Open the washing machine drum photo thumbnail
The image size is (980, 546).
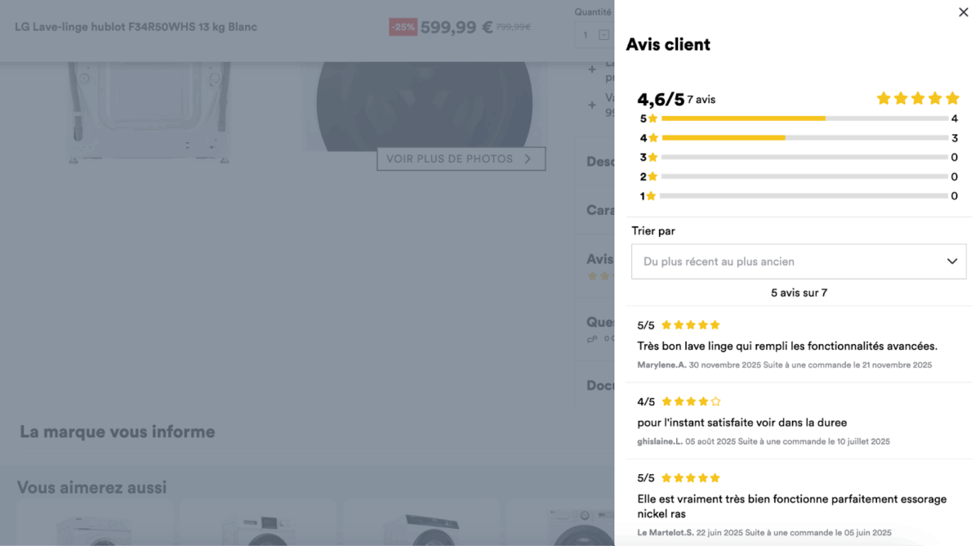(424, 106)
